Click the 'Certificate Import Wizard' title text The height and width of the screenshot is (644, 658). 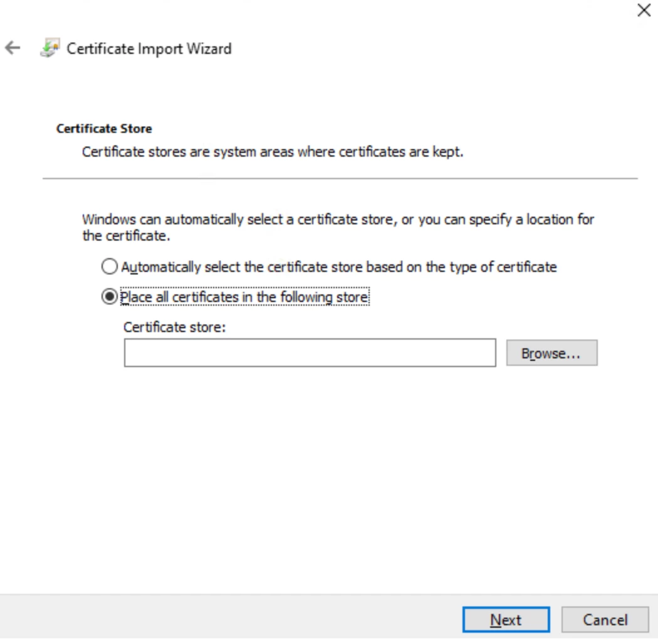point(149,49)
